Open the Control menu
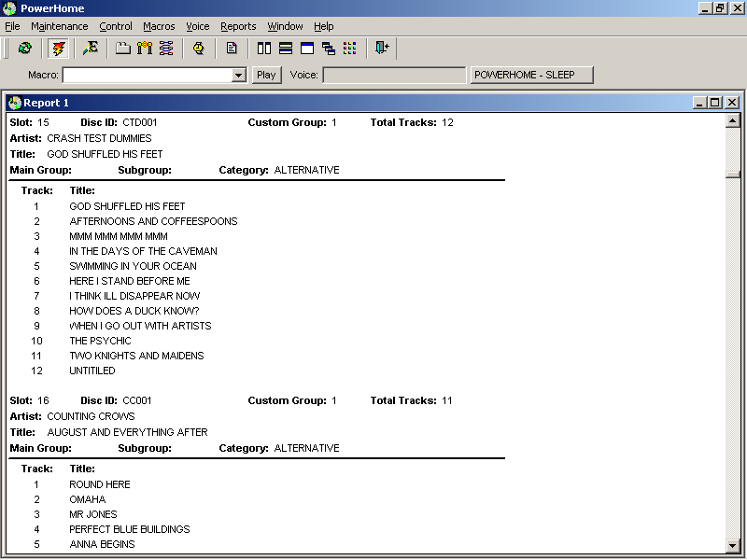747x560 pixels. (x=116, y=26)
